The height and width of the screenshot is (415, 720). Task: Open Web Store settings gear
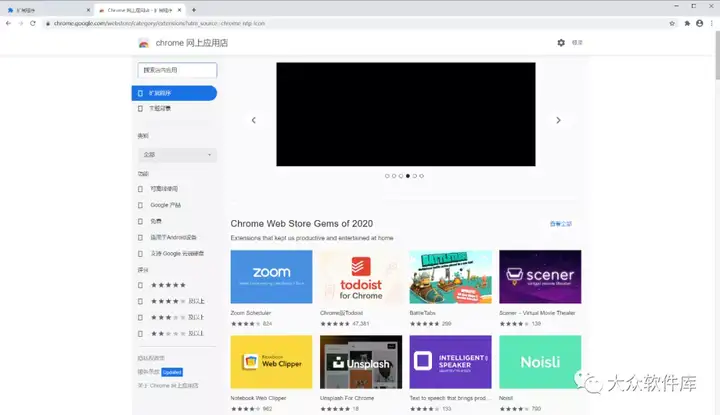point(561,43)
